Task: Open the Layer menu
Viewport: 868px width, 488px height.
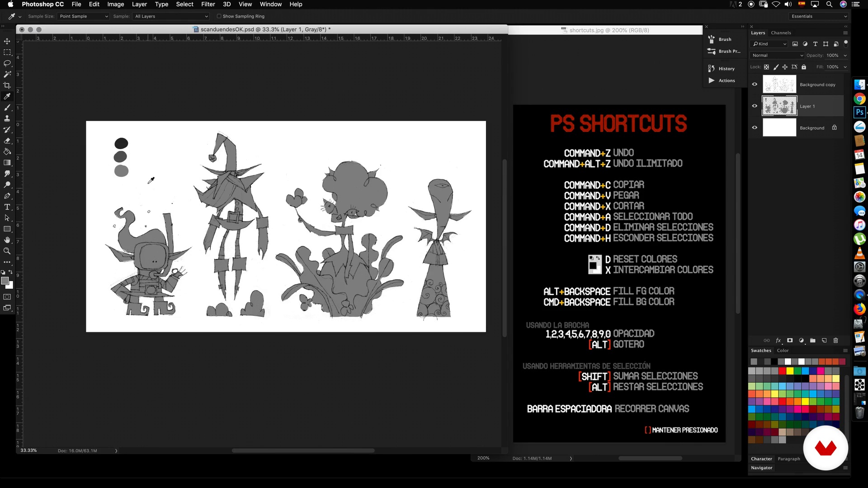Action: [139, 4]
